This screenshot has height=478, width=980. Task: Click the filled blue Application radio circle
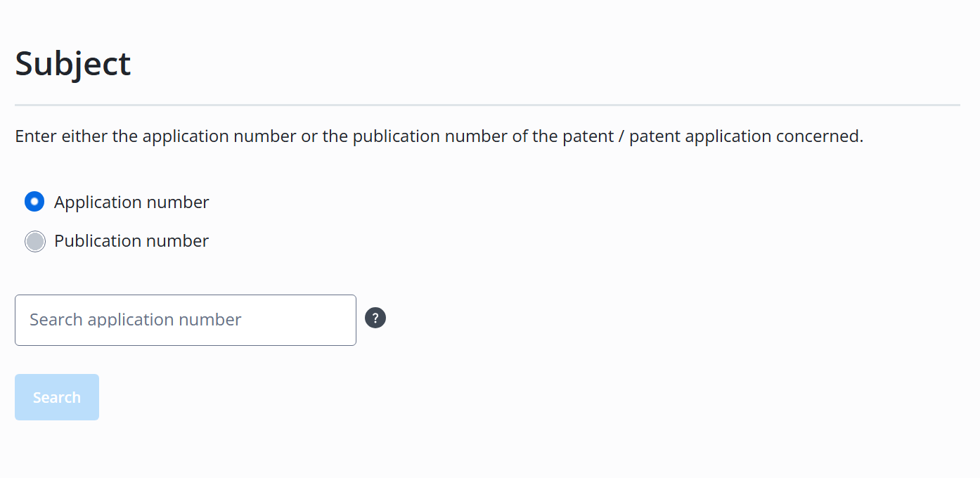click(x=34, y=202)
